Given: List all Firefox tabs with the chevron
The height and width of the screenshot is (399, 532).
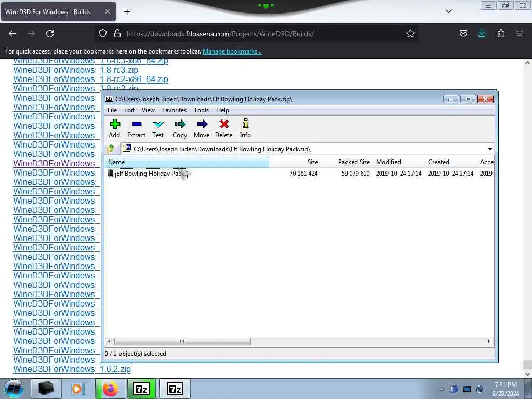Looking at the screenshot, I should (x=449, y=11).
